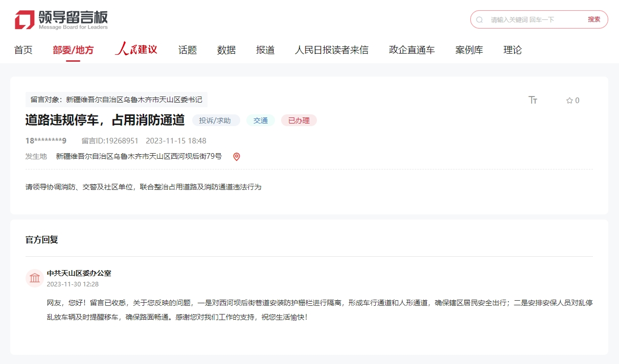
Task: Click the 中共天山区委办公室 avatar icon
Action: 35,278
